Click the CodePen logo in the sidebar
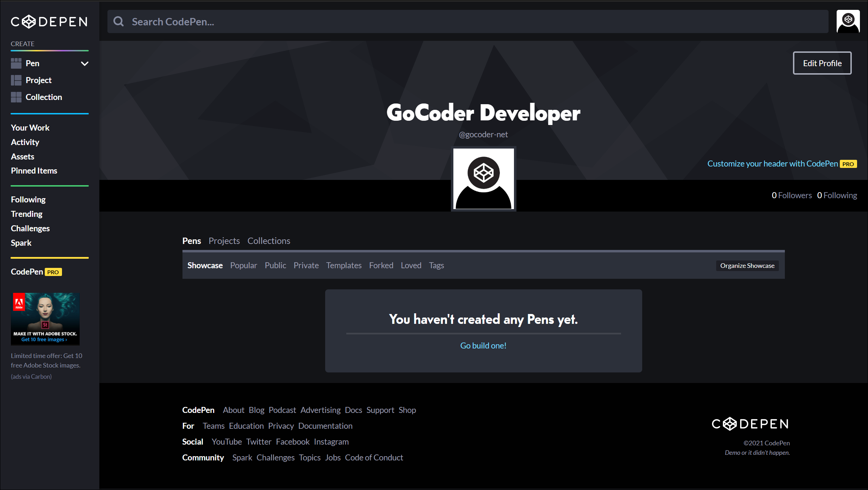The height and width of the screenshot is (490, 868). click(x=49, y=22)
